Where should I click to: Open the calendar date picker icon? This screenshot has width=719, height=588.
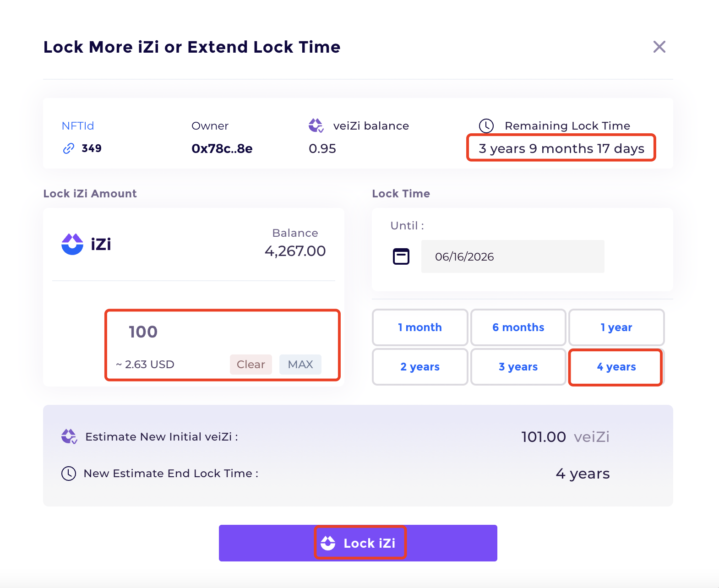coord(401,256)
